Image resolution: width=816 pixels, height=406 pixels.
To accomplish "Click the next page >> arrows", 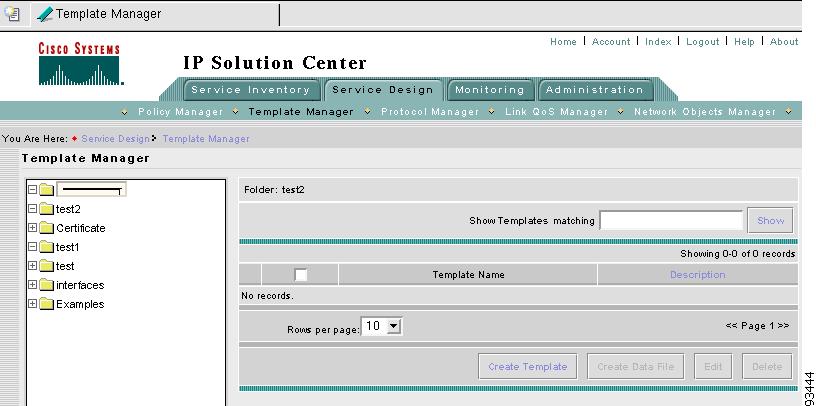I will pos(783,326).
